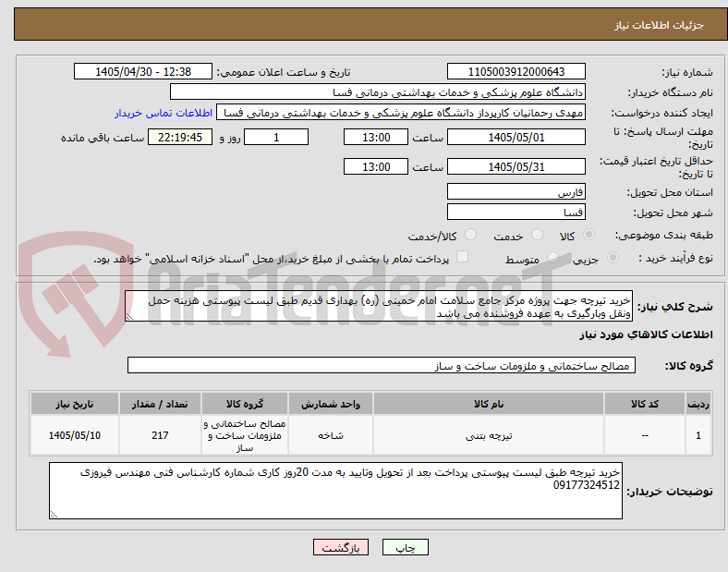Click the request creator name field

coord(401,113)
